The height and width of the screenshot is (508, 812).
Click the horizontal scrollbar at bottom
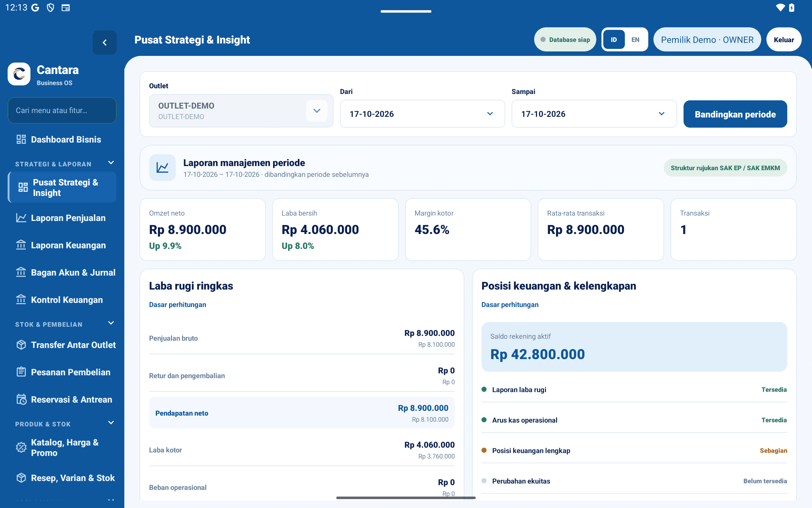(406, 498)
